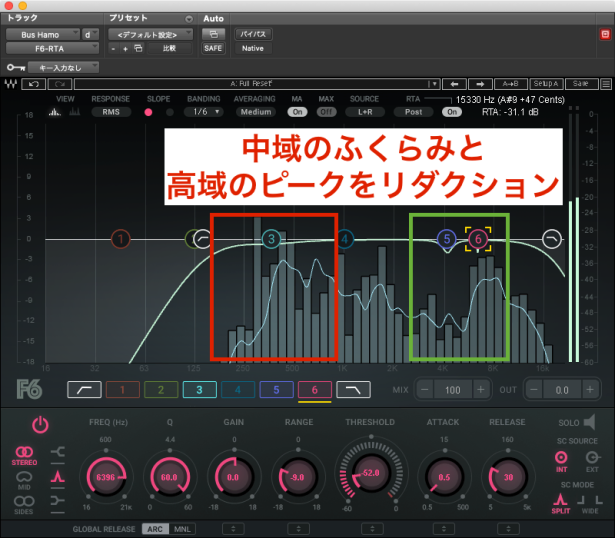Open the preset menu circle arrow
The image size is (615, 538).
point(189,19)
